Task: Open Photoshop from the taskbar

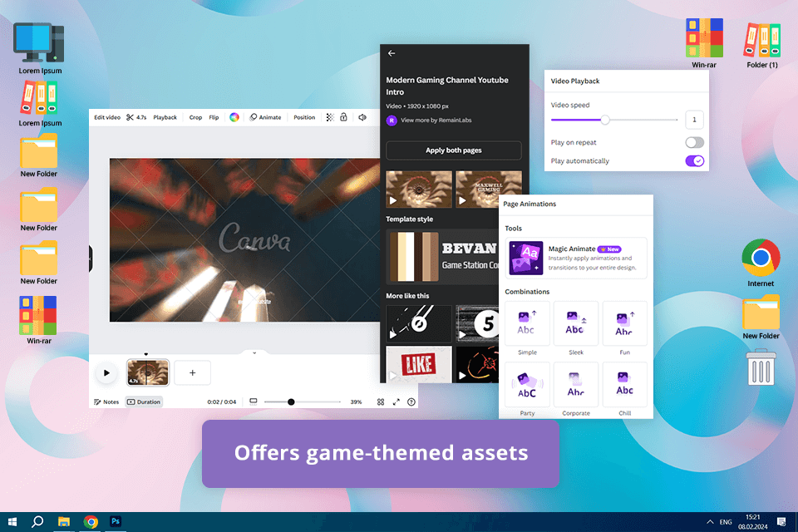Action: [x=116, y=522]
